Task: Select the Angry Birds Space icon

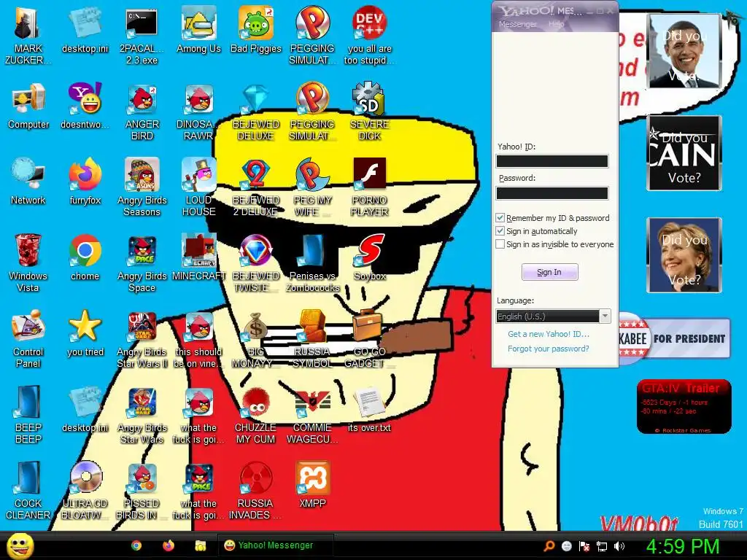Action: pos(142,262)
